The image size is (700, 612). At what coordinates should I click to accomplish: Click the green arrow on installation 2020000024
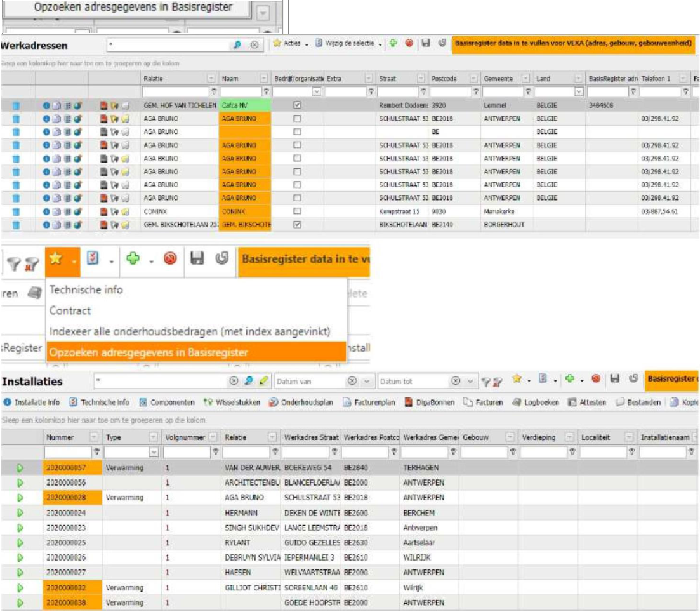point(20,513)
